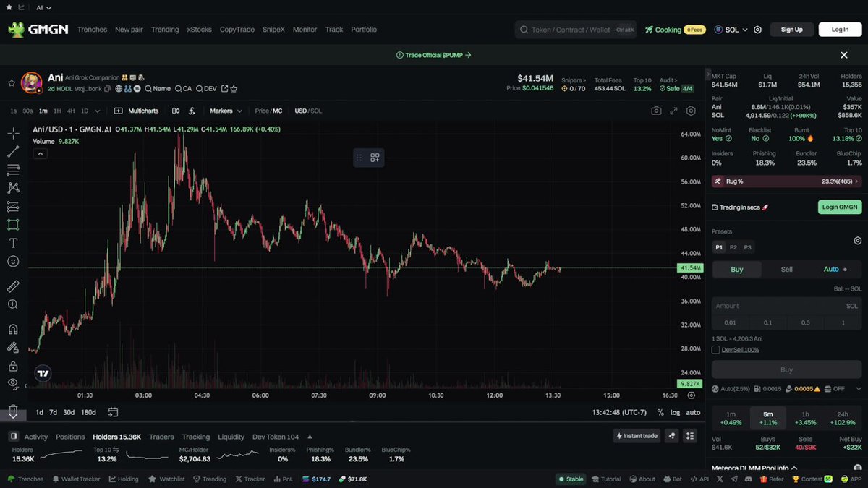
Task: Focus the Amount input field
Action: [786, 306]
